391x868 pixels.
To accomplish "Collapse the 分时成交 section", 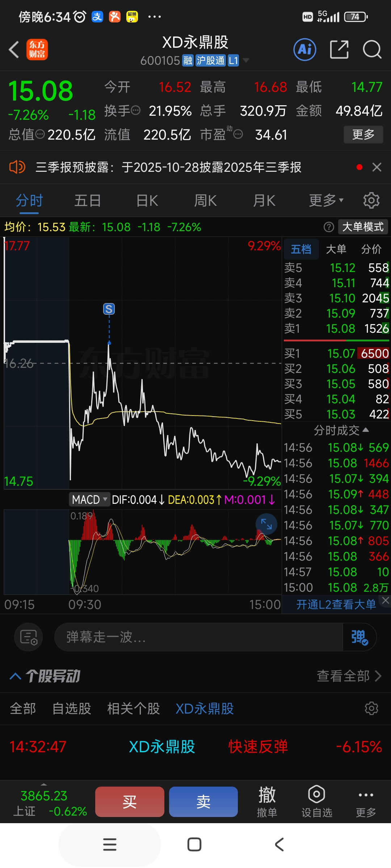I will click(x=341, y=430).
